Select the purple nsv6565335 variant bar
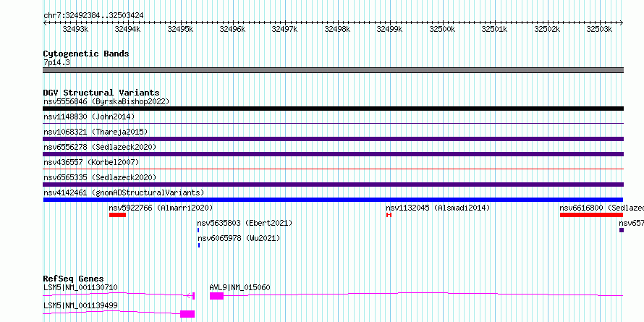This screenshot has width=644, height=322. coord(333,185)
